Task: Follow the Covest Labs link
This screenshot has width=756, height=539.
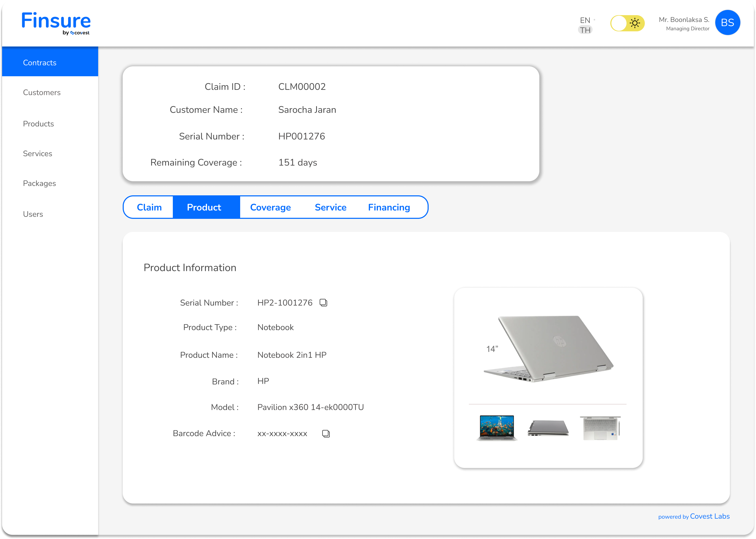Action: click(x=709, y=516)
